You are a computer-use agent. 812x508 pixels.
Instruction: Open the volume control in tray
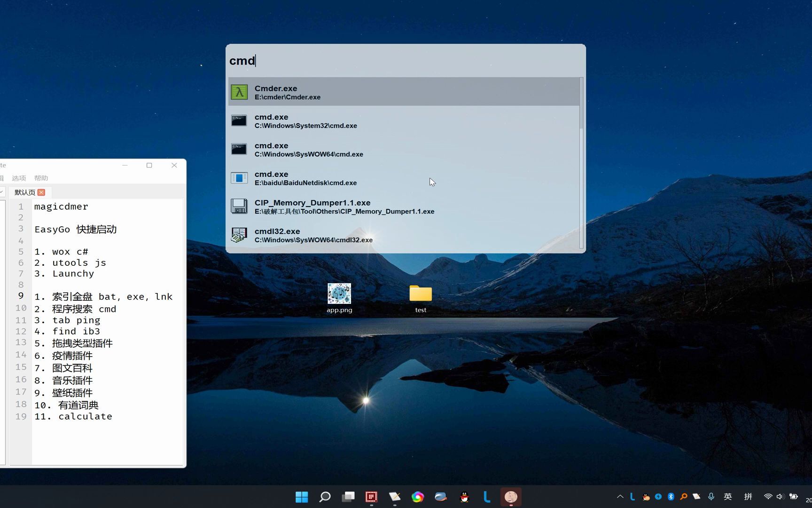tap(781, 497)
